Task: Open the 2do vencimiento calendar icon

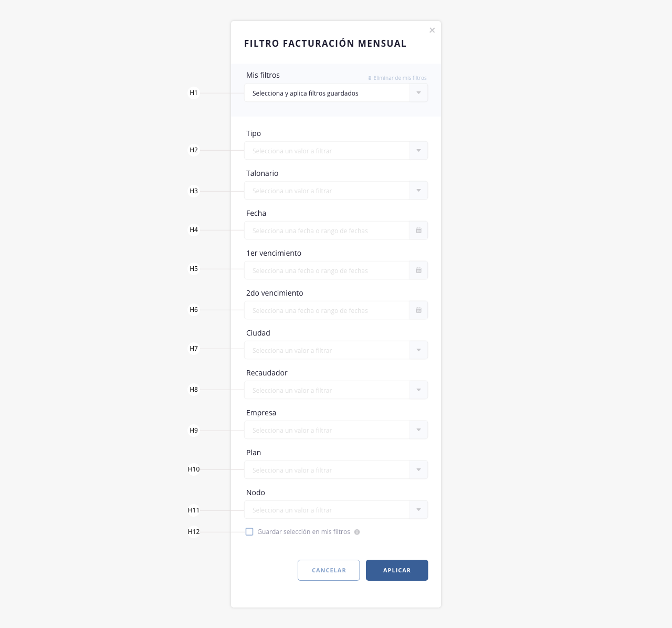Action: point(418,310)
